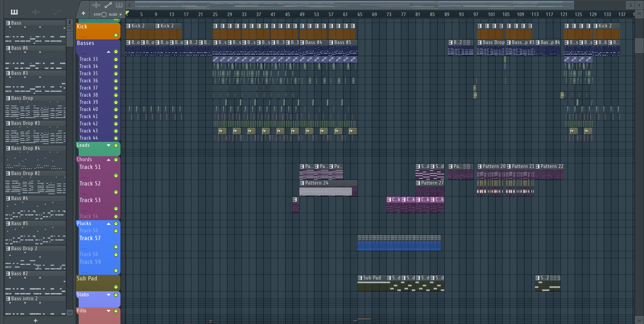Open menu icon of Pattern 27 clip
This screenshot has width=644, height=324.
418,183
